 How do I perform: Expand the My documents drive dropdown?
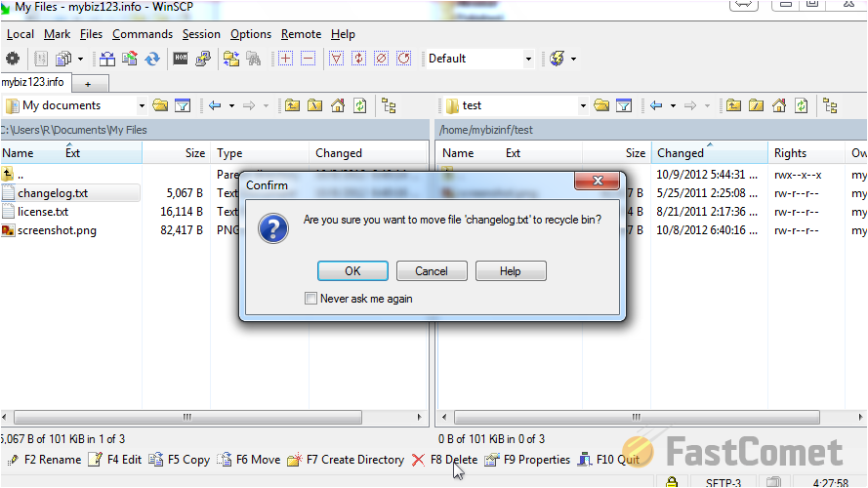(142, 105)
